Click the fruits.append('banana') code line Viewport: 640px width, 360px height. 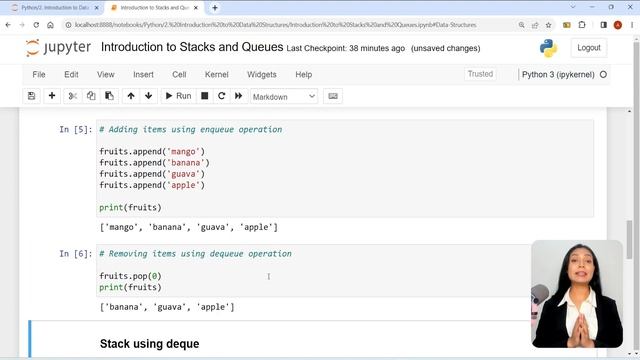[x=154, y=162]
